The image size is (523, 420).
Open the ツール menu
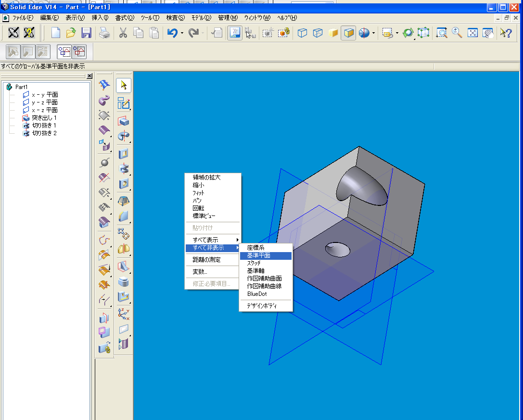click(x=150, y=18)
